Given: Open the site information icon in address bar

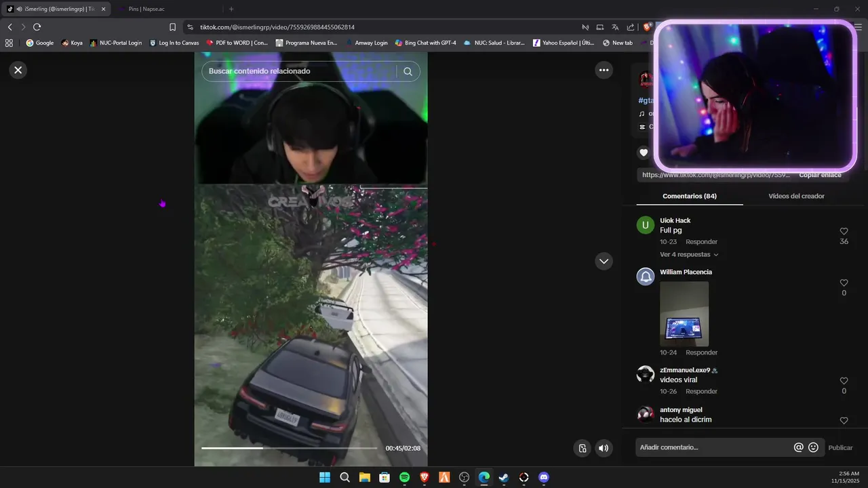Looking at the screenshot, I should tap(191, 27).
